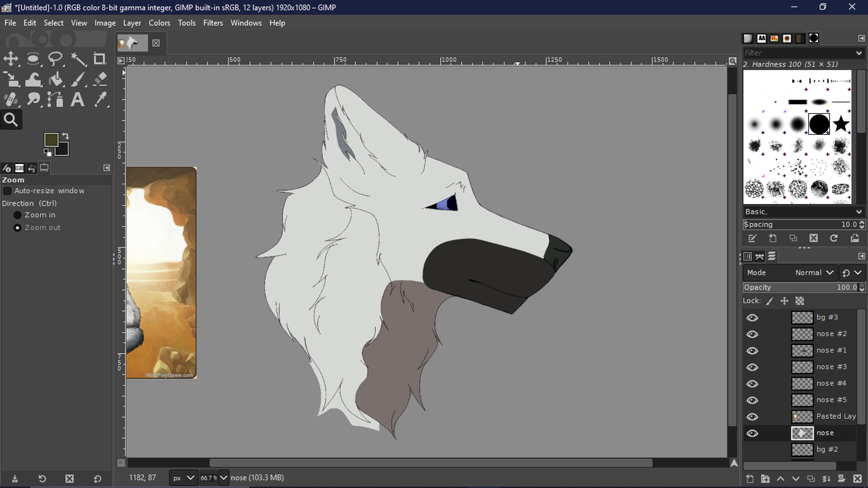Select the Heal tool
This screenshot has width=868, height=488.
click(12, 100)
